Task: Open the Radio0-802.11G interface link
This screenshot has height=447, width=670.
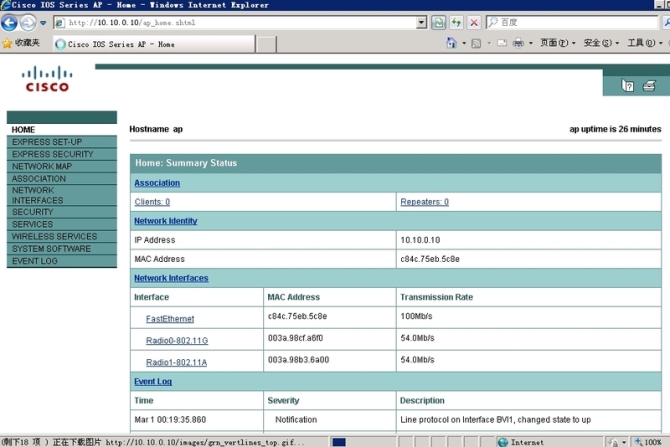Action: (x=177, y=340)
